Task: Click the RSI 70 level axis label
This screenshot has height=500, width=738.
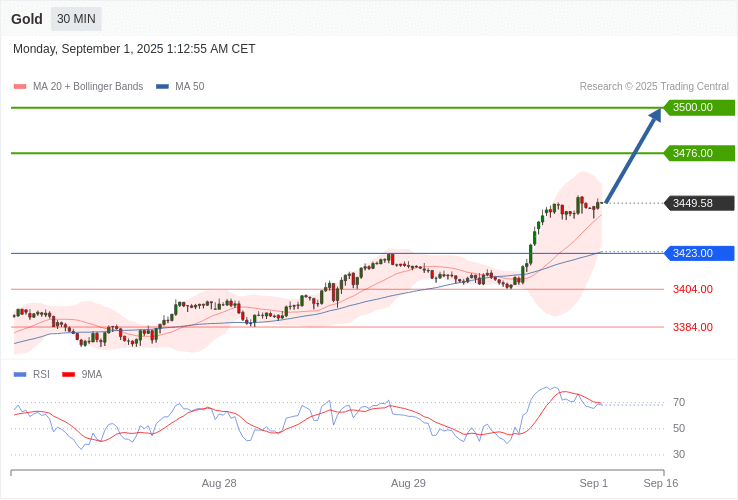Action: [x=679, y=402]
